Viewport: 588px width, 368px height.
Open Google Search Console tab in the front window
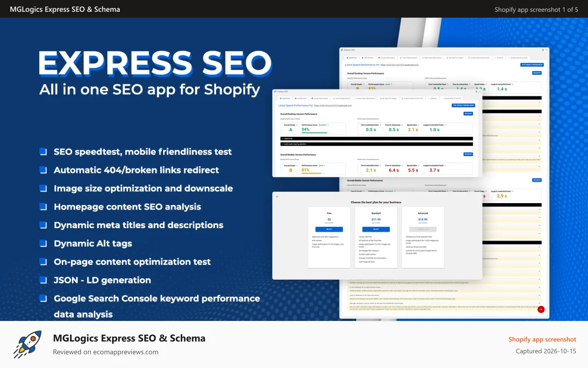[451, 99]
